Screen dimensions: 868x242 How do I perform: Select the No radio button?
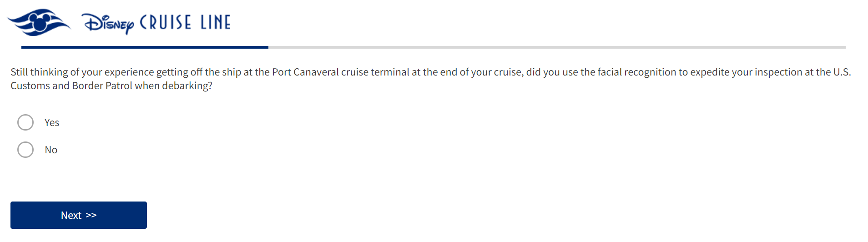25,150
